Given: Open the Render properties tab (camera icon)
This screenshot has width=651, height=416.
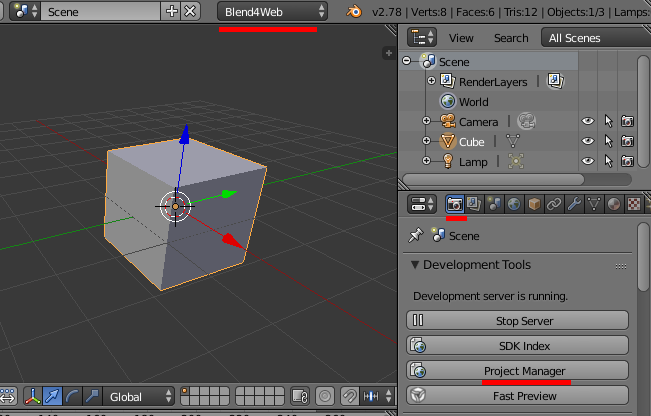Looking at the screenshot, I should point(454,204).
